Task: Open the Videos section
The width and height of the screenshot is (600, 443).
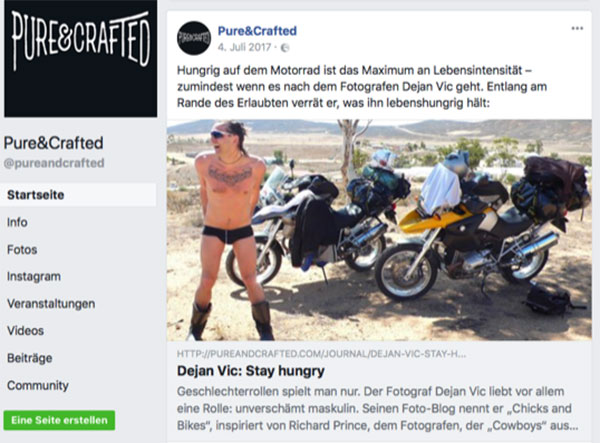Action: tap(25, 331)
